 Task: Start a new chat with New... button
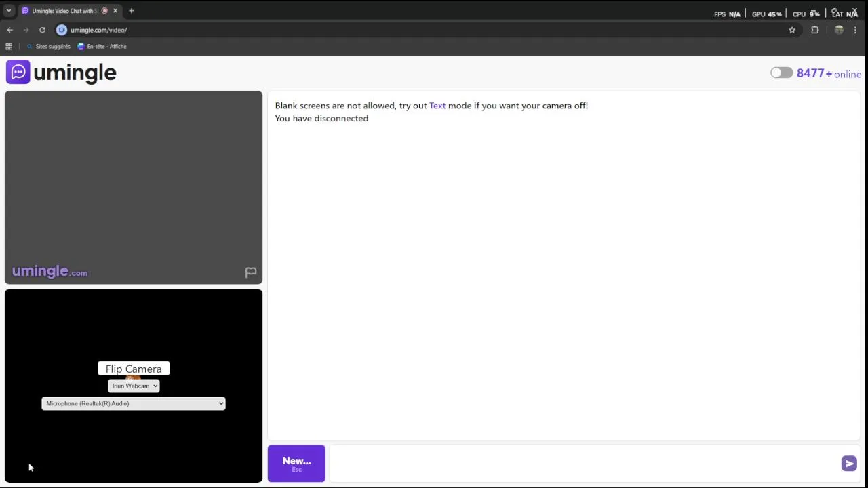coord(296,464)
